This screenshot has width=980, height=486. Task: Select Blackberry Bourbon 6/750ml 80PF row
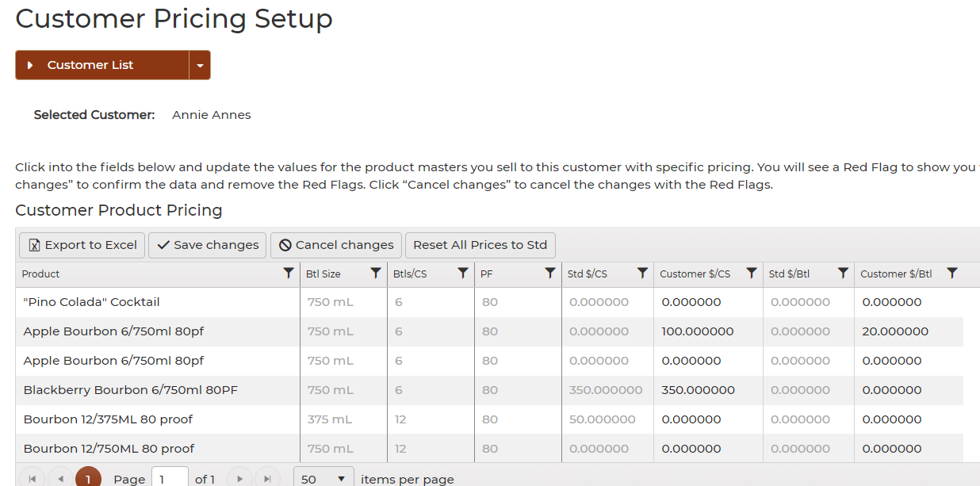point(489,390)
